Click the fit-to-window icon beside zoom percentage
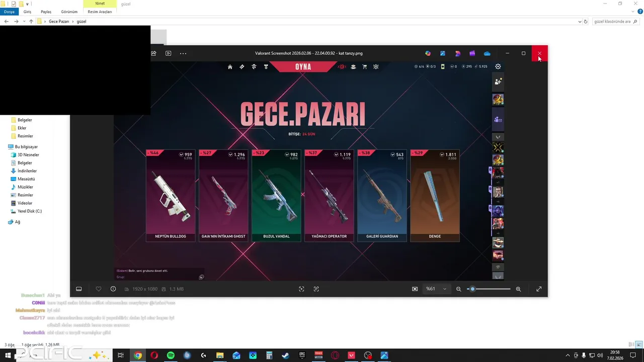Image resolution: width=644 pixels, height=362 pixels. click(415, 289)
